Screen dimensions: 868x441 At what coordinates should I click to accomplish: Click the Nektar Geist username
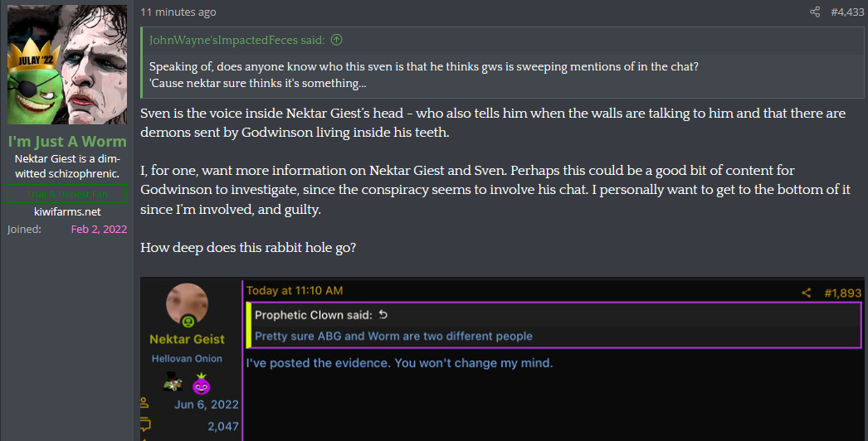(x=187, y=339)
